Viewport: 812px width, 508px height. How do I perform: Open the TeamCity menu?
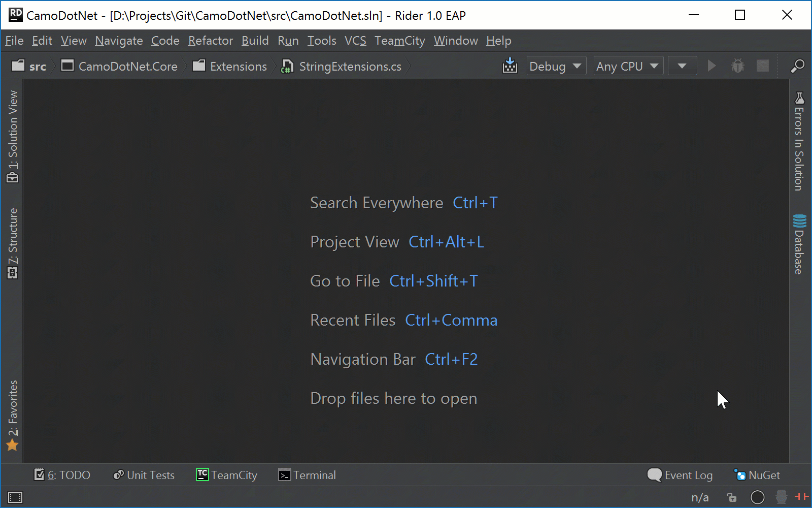399,41
